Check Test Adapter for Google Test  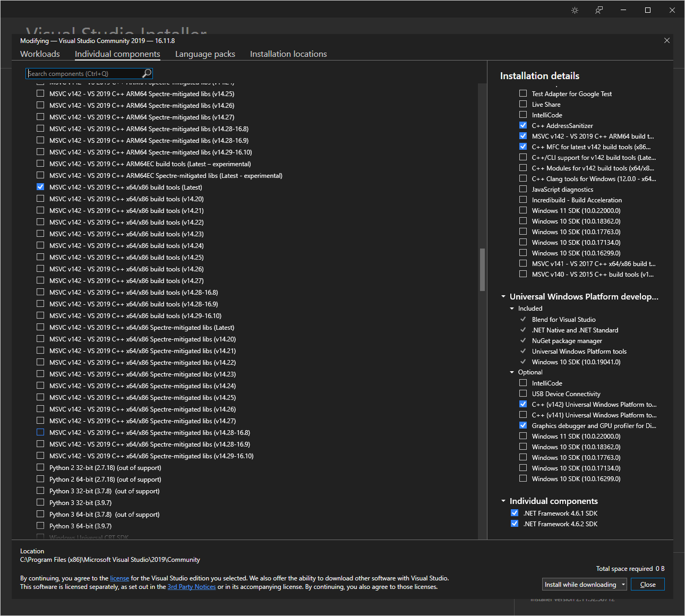click(523, 93)
